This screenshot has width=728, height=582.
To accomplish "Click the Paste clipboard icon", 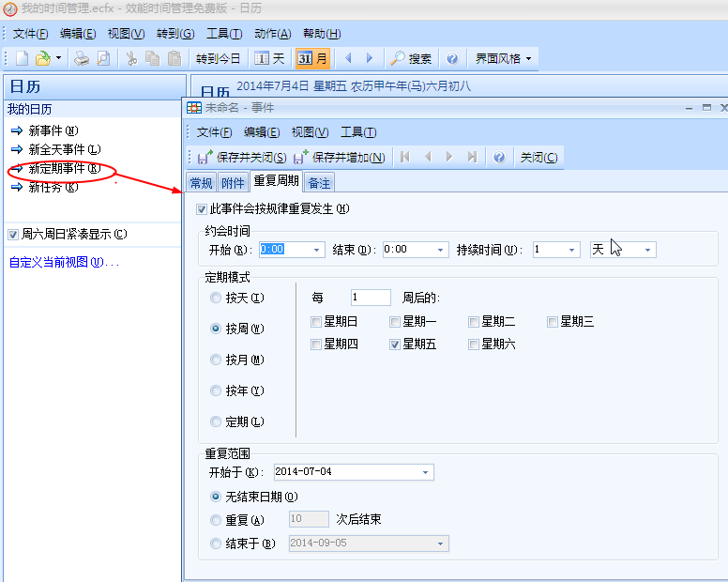I will tap(174, 58).
